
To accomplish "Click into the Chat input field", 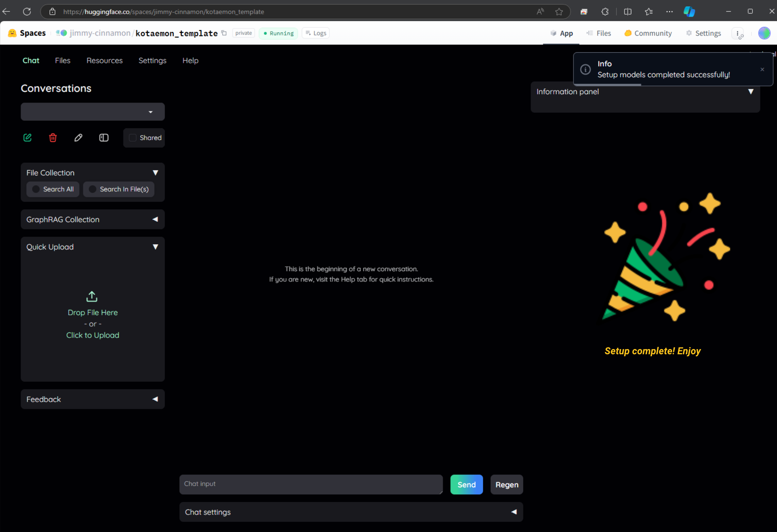I will (x=311, y=484).
